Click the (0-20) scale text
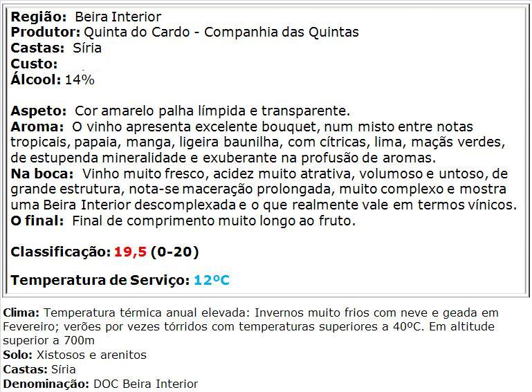 click(x=175, y=252)
